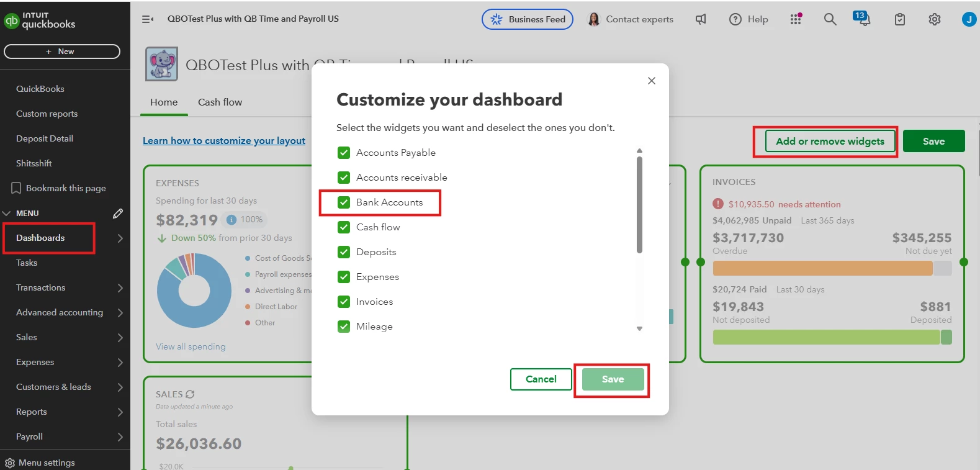This screenshot has height=470, width=980.
Task: Click the bookmark icon beside Bookmark this page
Action: [x=16, y=188]
